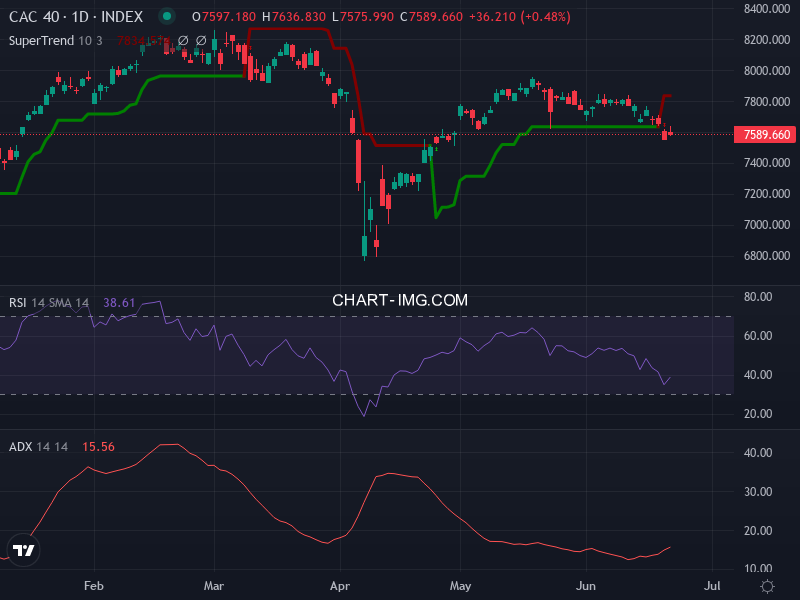This screenshot has width=800, height=600.
Task: Click the RSI 60.00 axis label
Action: click(758, 336)
